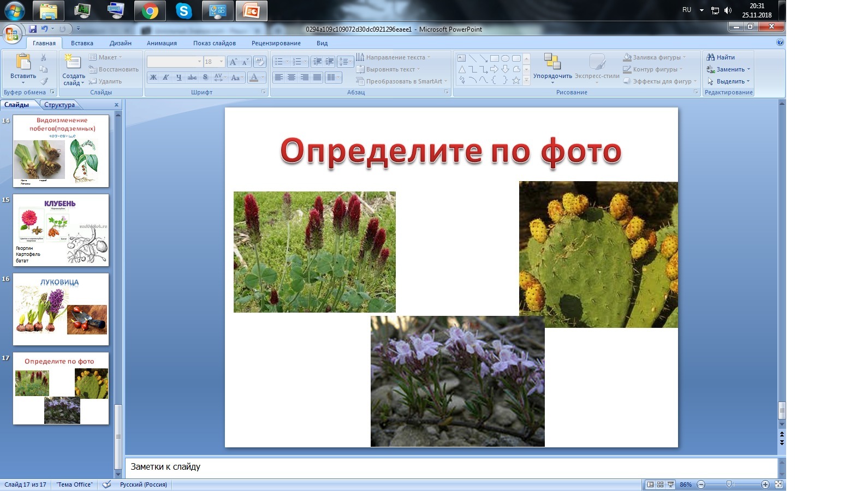The width and height of the screenshot is (868, 491).
Task: Click the Paste (Вставить) clipboard icon
Action: click(x=23, y=62)
